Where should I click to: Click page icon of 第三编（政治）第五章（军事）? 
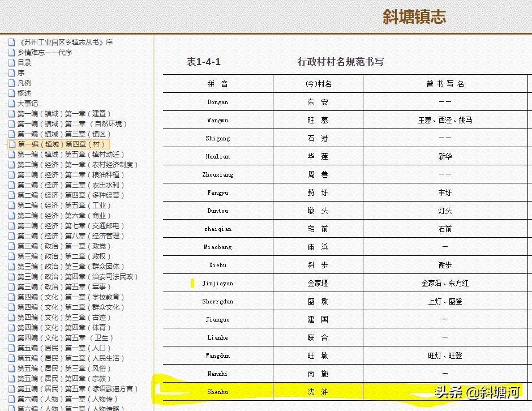coord(12,286)
